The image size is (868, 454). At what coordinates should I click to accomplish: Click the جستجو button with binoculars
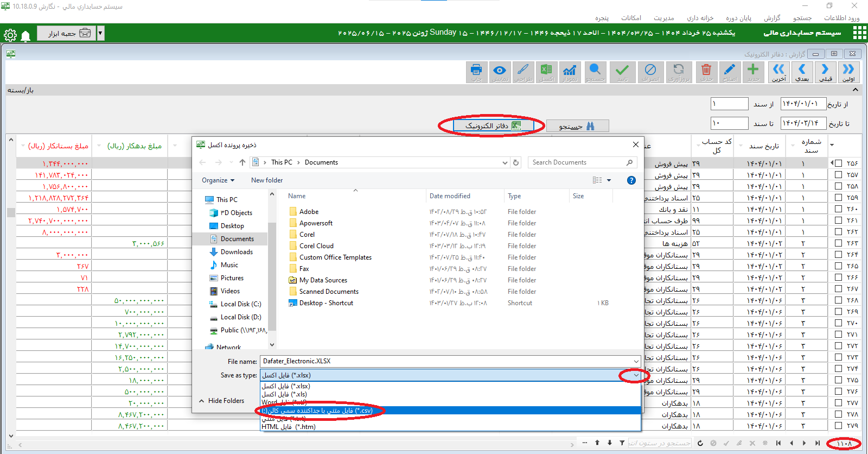[577, 126]
